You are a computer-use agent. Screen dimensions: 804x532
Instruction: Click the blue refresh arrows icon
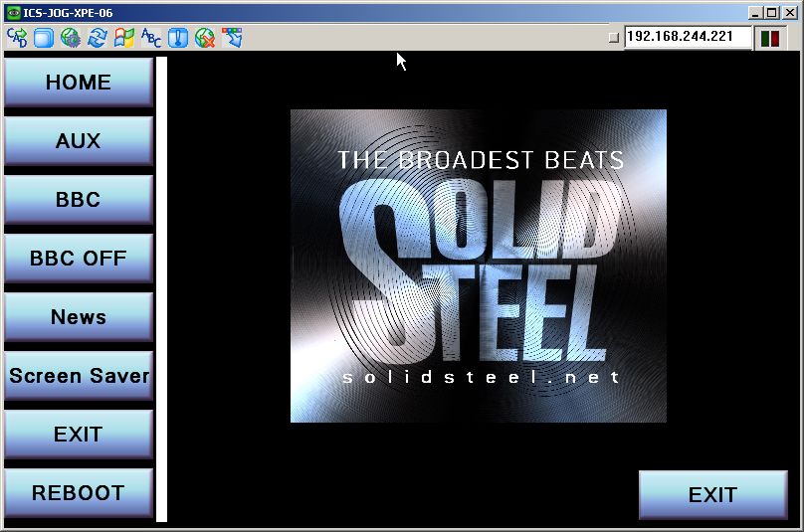[x=97, y=38]
